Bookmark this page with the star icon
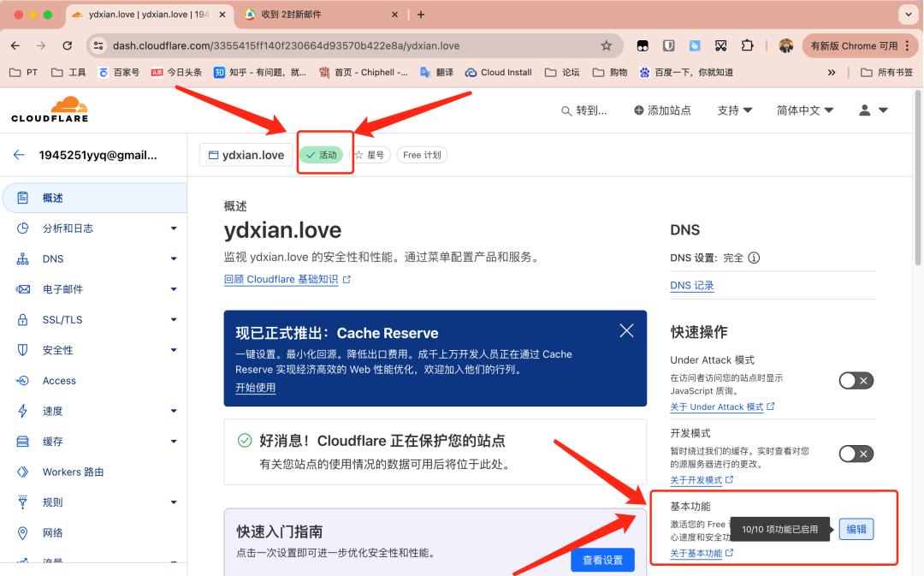 point(606,45)
